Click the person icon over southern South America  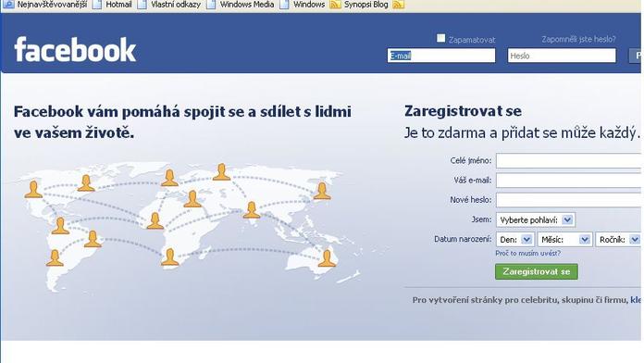(55, 257)
